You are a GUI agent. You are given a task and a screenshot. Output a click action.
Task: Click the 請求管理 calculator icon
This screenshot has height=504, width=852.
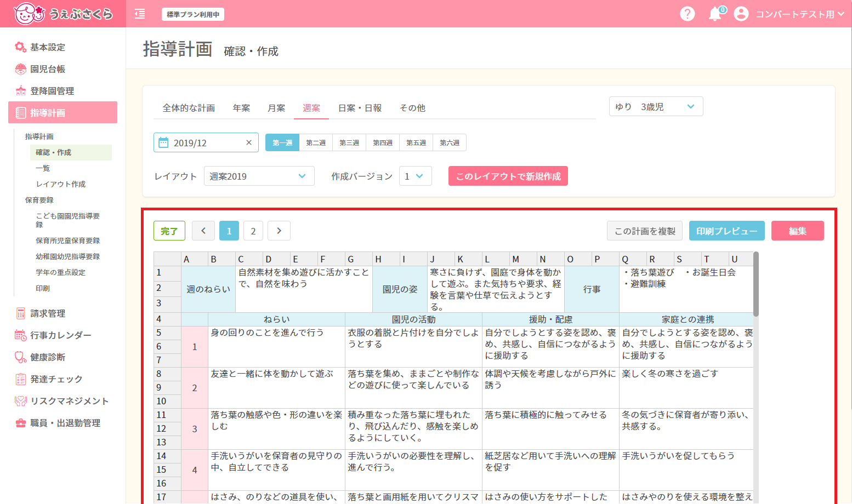click(x=20, y=313)
